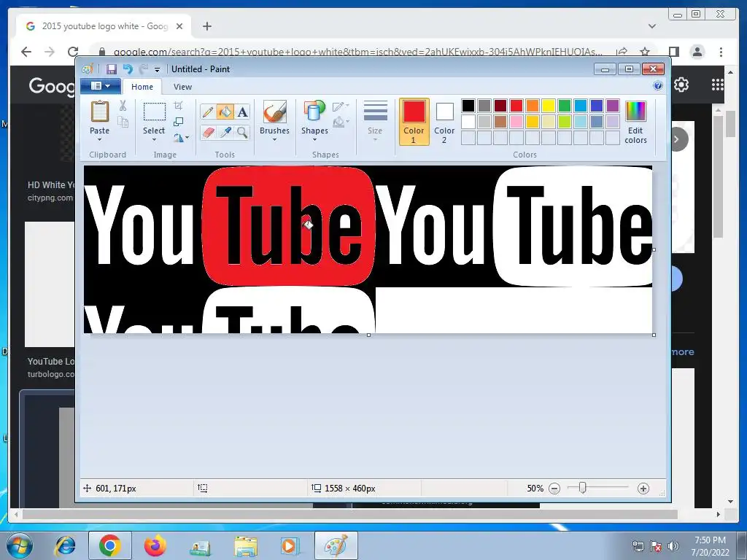The image size is (747, 560).
Task: Click the Undo arrow in Paint title bar
Action: [x=128, y=69]
